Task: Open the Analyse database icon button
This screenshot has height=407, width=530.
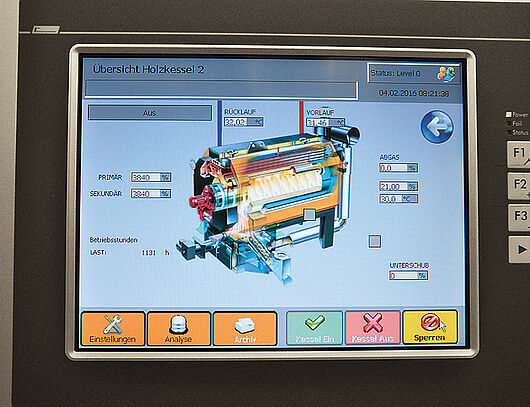Action: click(x=179, y=329)
